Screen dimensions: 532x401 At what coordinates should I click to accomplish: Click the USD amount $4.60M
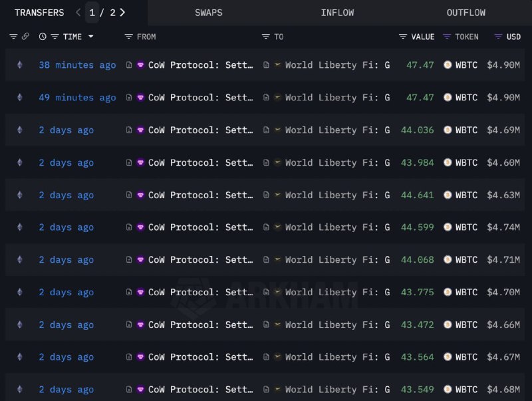(x=503, y=162)
